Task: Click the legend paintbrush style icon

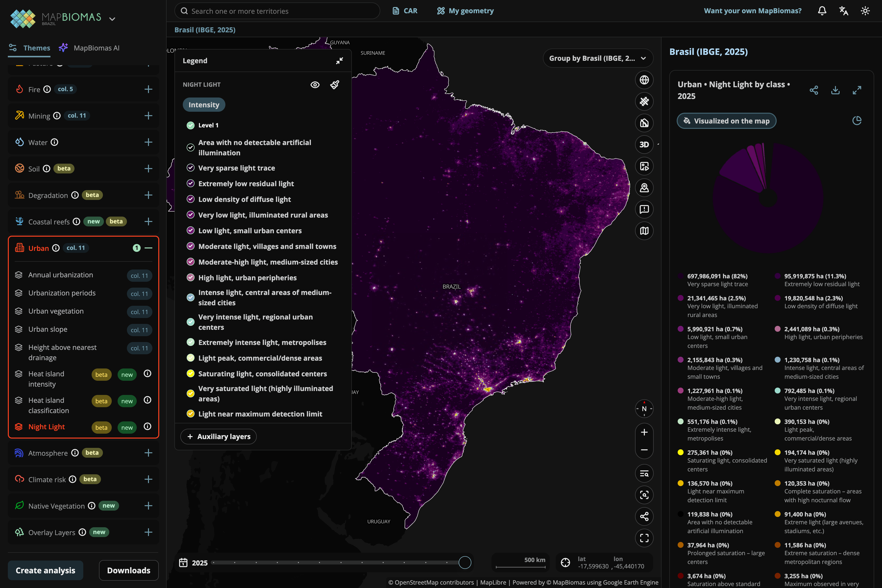Action: (334, 85)
